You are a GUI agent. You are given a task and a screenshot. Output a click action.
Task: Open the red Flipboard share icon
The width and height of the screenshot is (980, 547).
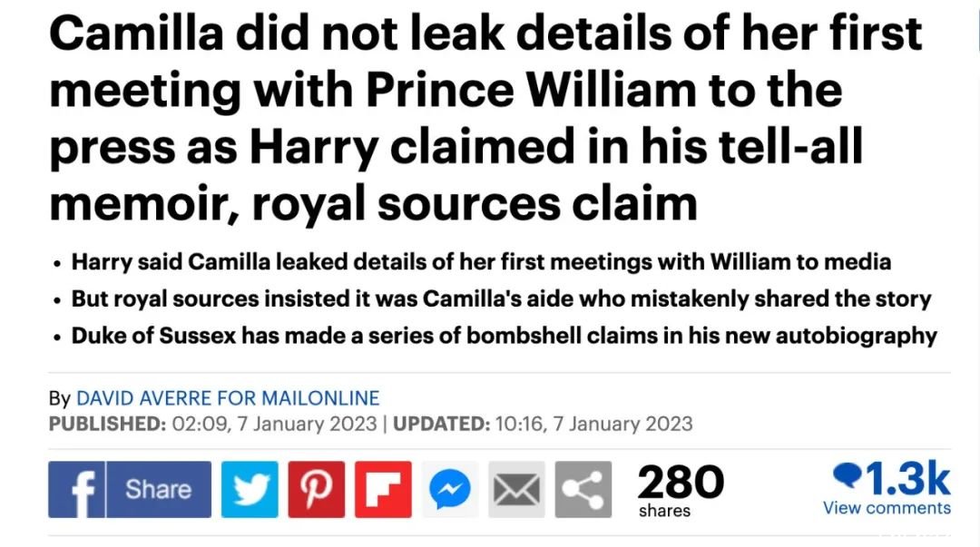[x=383, y=490]
